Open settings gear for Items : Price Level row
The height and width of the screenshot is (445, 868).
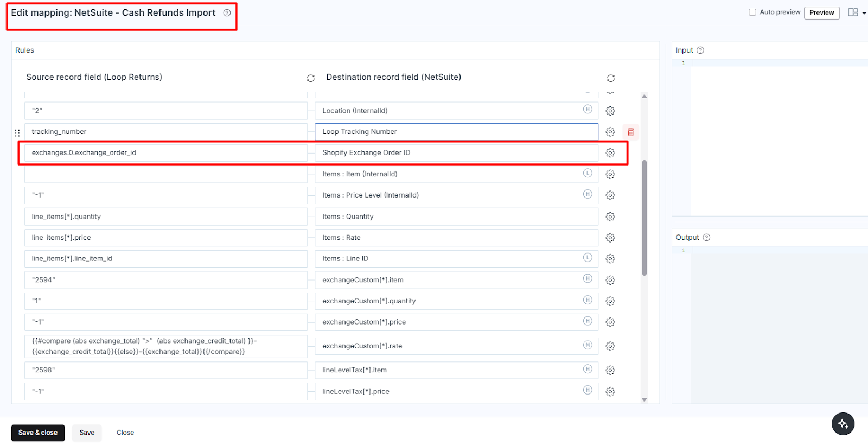[x=610, y=195]
